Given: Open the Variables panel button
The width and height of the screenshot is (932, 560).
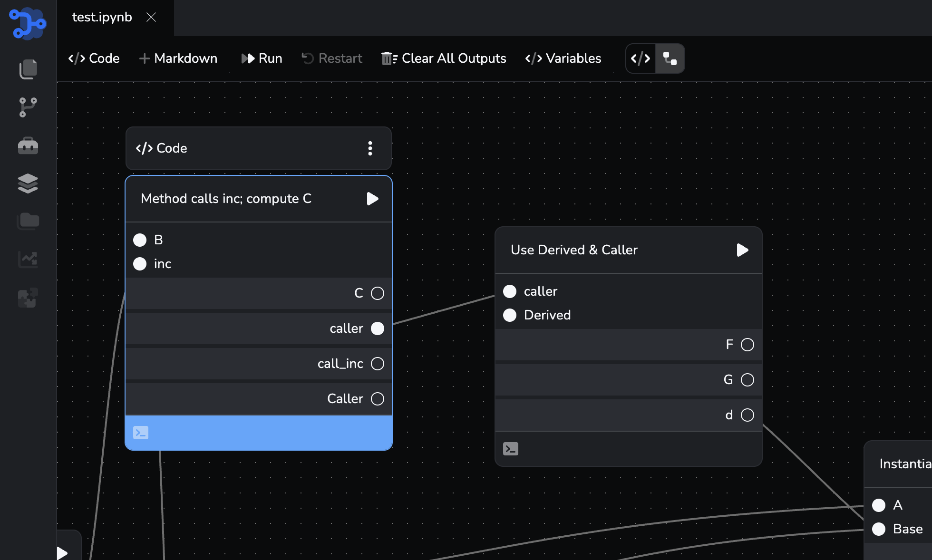Looking at the screenshot, I should coord(563,58).
